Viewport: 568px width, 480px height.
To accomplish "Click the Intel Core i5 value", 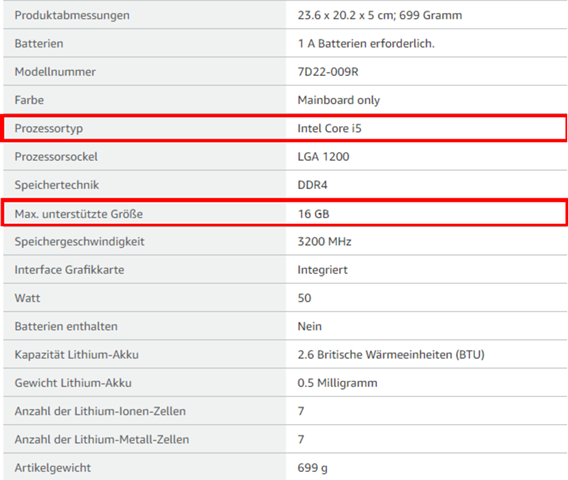I will tap(329, 128).
